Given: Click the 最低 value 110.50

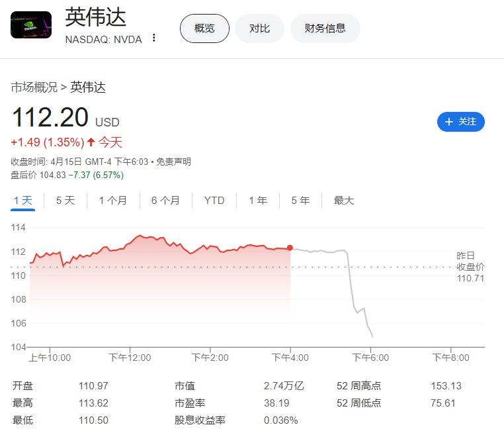Looking at the screenshot, I should pyautogui.click(x=93, y=420).
